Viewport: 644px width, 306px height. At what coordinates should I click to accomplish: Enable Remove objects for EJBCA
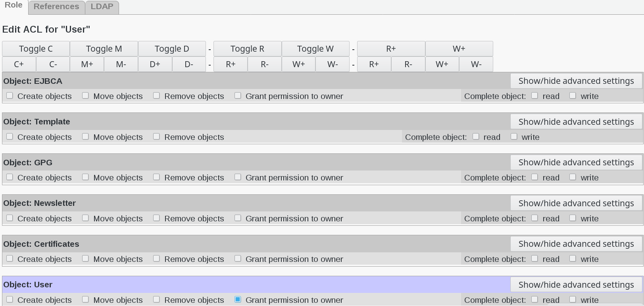coord(156,96)
